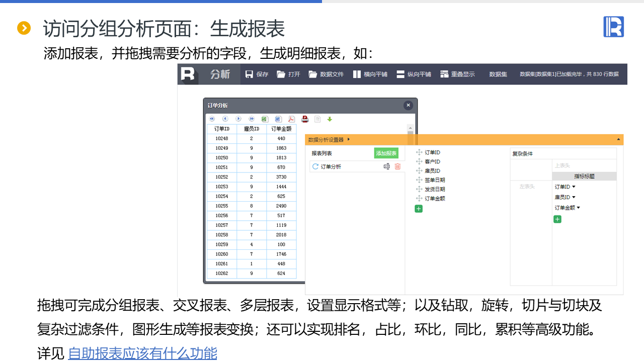
Task: Go to the last page of report
Action: pos(252,119)
